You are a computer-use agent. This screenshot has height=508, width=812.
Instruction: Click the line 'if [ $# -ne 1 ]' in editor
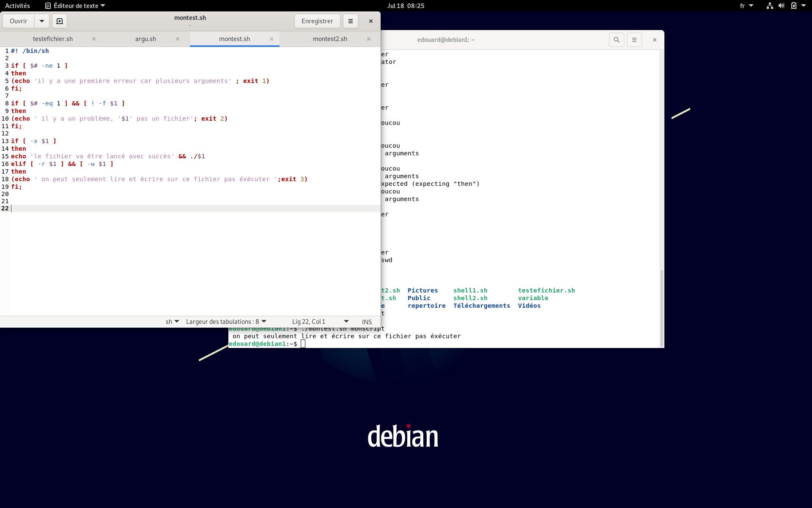coord(39,66)
